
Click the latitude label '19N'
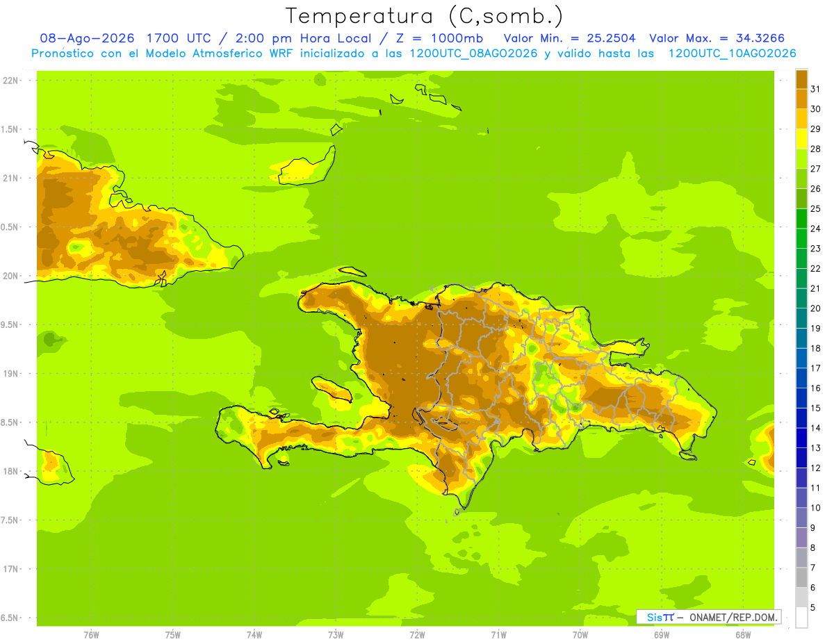[x=10, y=374]
